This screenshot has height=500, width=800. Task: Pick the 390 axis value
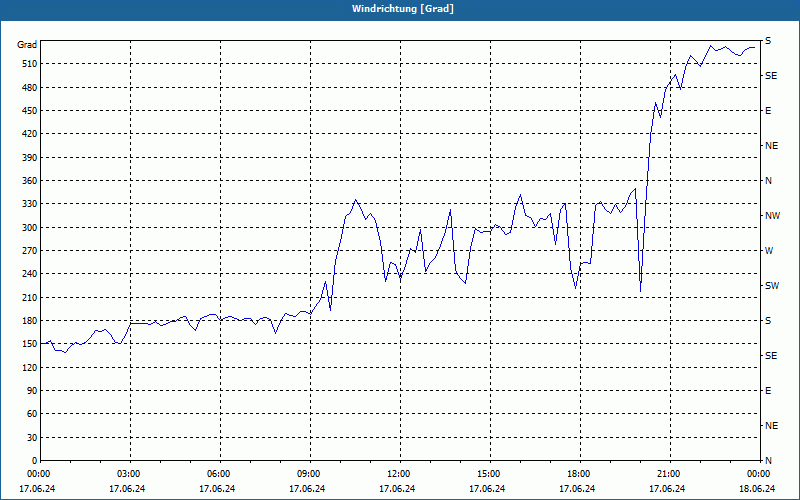coord(29,158)
